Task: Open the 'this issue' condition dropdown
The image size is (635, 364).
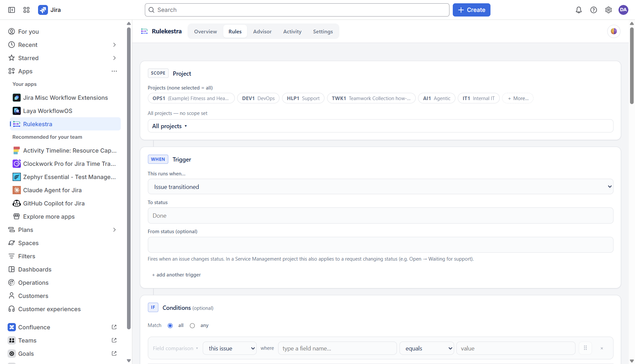Action: (x=230, y=348)
